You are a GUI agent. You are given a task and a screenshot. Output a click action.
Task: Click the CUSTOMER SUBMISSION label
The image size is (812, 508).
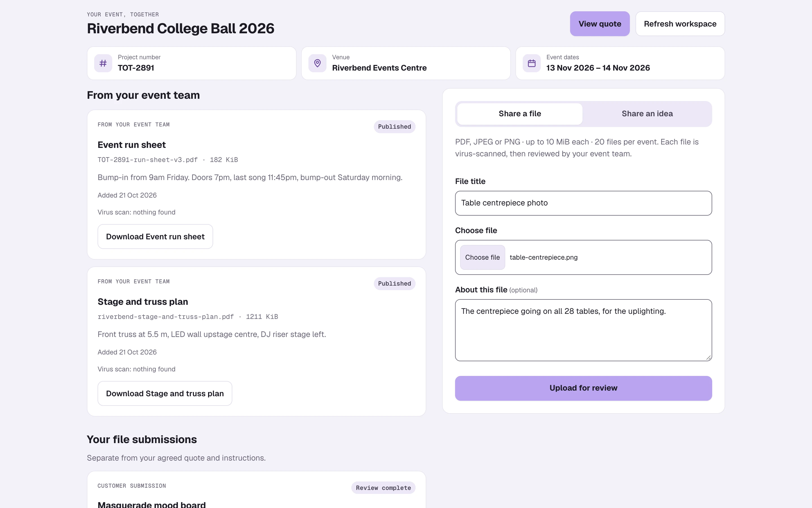[x=132, y=486]
